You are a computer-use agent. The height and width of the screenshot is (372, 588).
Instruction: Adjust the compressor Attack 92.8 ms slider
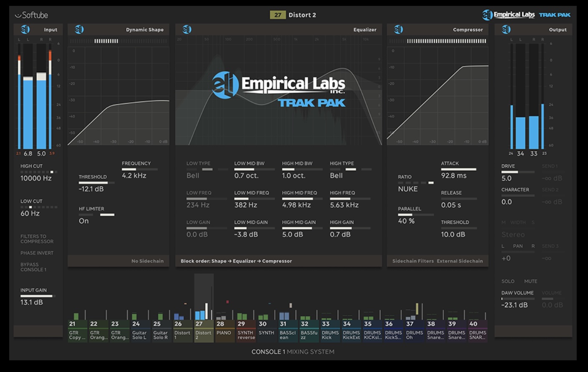point(459,169)
